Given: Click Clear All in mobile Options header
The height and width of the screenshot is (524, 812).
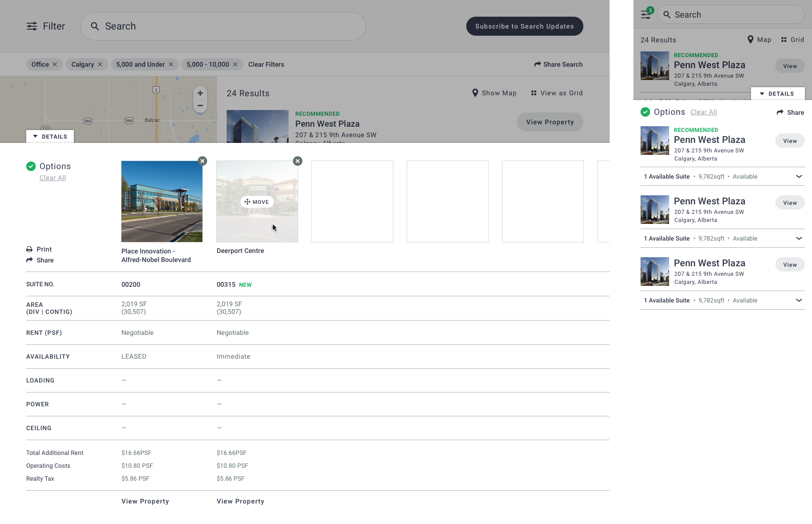Looking at the screenshot, I should [x=703, y=112].
